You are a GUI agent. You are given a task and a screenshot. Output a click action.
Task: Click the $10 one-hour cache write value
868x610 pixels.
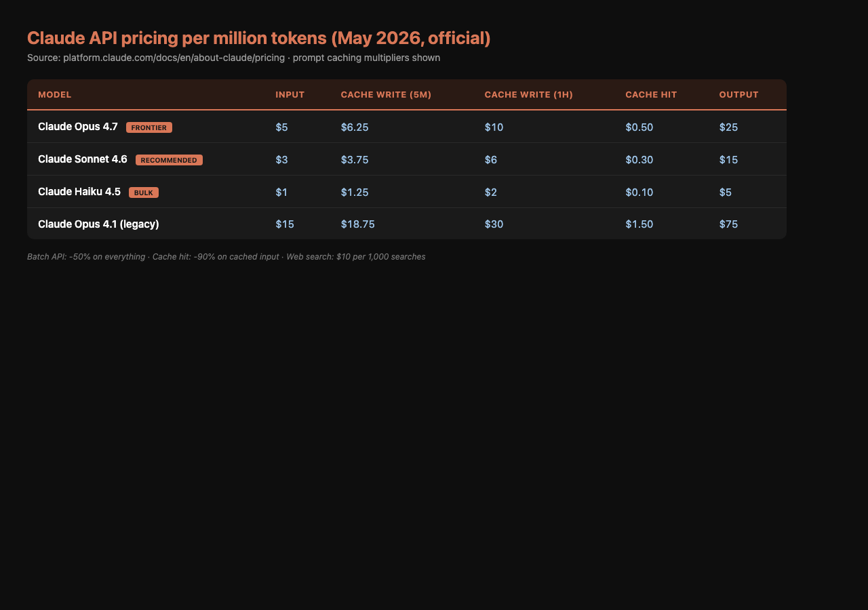point(494,127)
